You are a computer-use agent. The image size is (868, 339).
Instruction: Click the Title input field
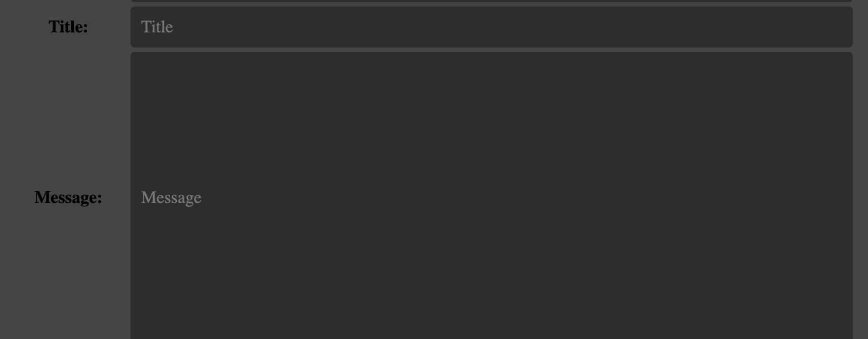pos(491,27)
